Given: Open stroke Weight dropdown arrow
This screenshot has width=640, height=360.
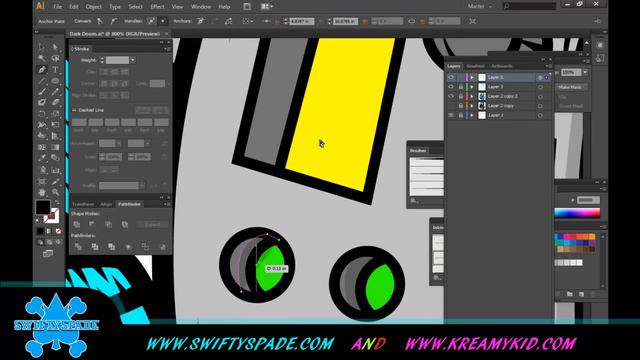Looking at the screenshot, I should 133,60.
